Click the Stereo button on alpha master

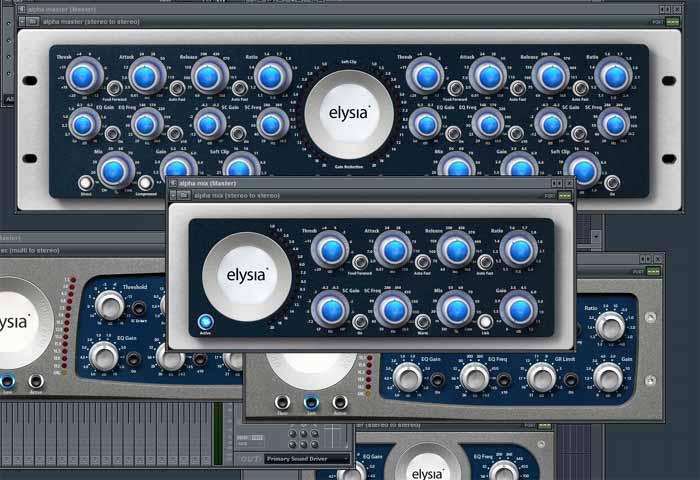(86, 183)
